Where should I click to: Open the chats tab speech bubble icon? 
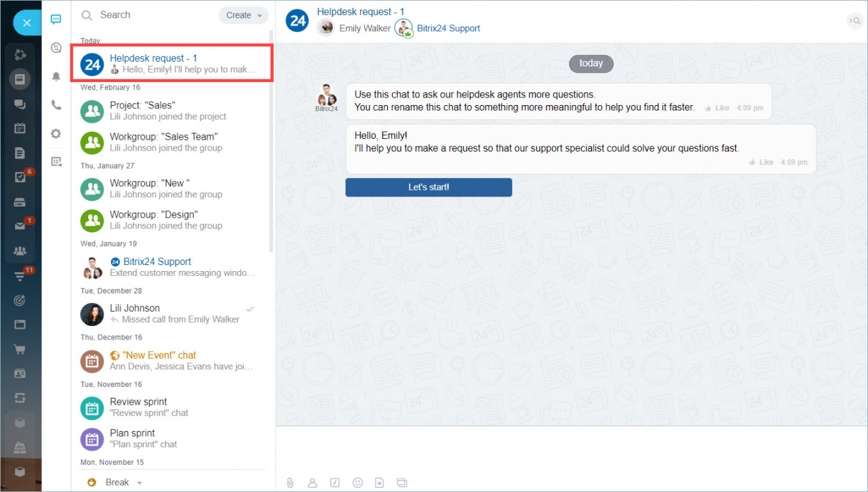(x=56, y=20)
